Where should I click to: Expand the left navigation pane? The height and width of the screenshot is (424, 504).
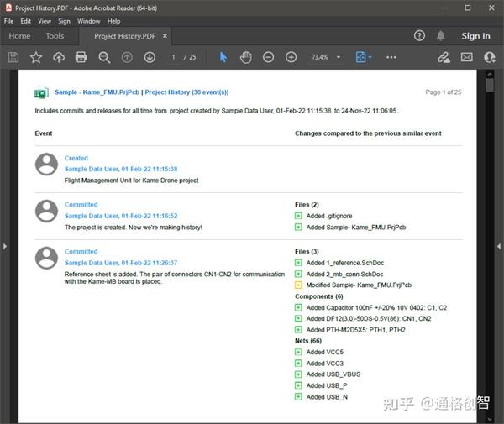pos(5,246)
